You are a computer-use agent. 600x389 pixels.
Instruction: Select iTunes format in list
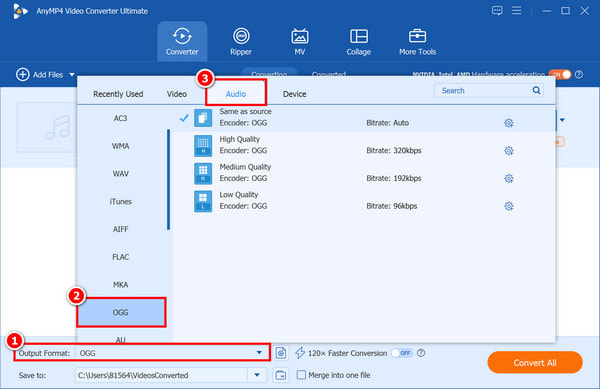120,202
